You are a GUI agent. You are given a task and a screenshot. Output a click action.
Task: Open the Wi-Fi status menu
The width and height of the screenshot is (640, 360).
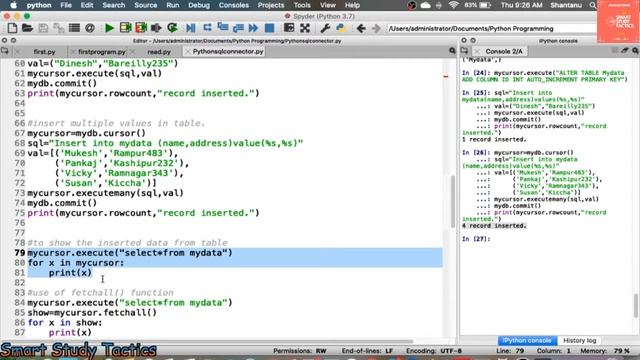tap(453, 5)
